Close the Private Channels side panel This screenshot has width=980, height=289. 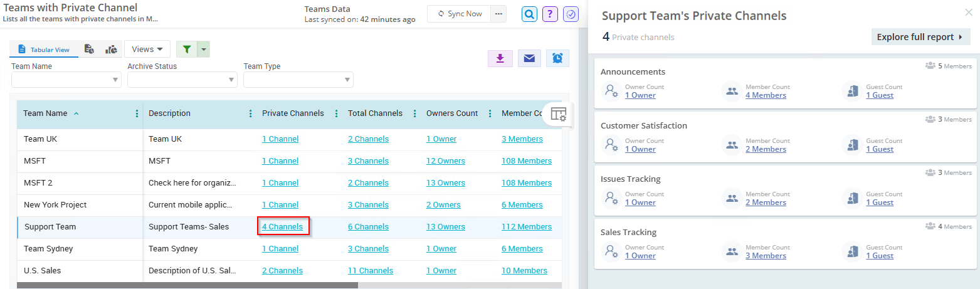click(x=969, y=12)
